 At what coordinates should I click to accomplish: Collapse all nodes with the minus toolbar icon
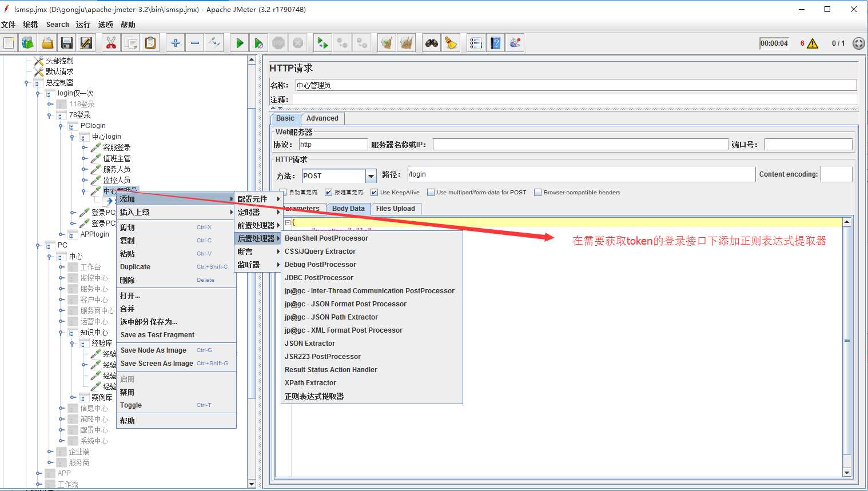tap(195, 43)
